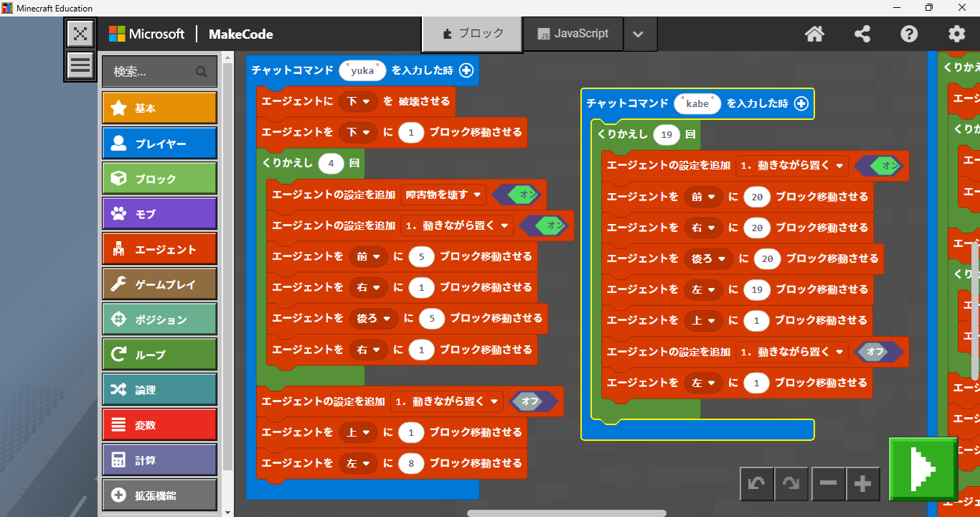Click the share project icon
The image size is (980, 517).
tap(862, 34)
